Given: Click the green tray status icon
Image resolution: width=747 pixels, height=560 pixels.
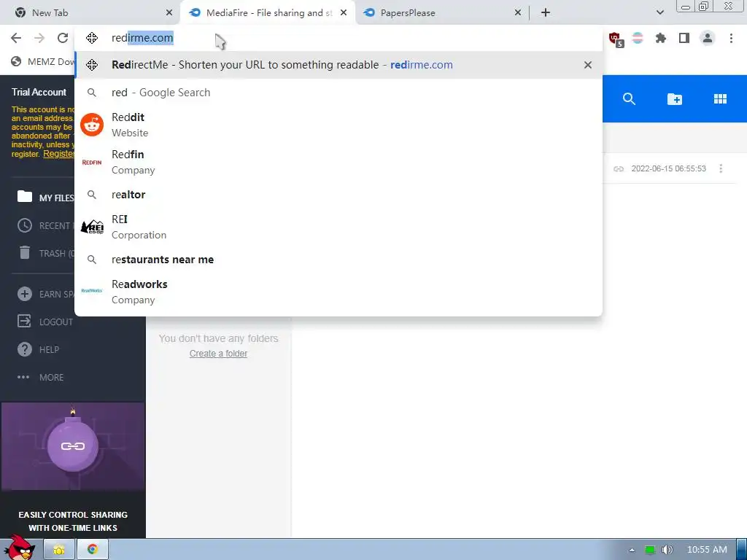Looking at the screenshot, I should tap(649, 550).
